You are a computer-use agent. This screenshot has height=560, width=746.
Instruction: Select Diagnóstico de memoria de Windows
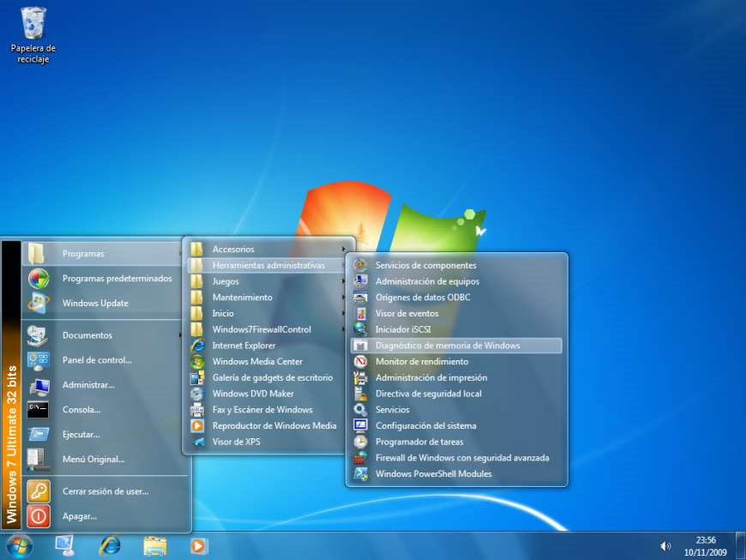pos(448,346)
